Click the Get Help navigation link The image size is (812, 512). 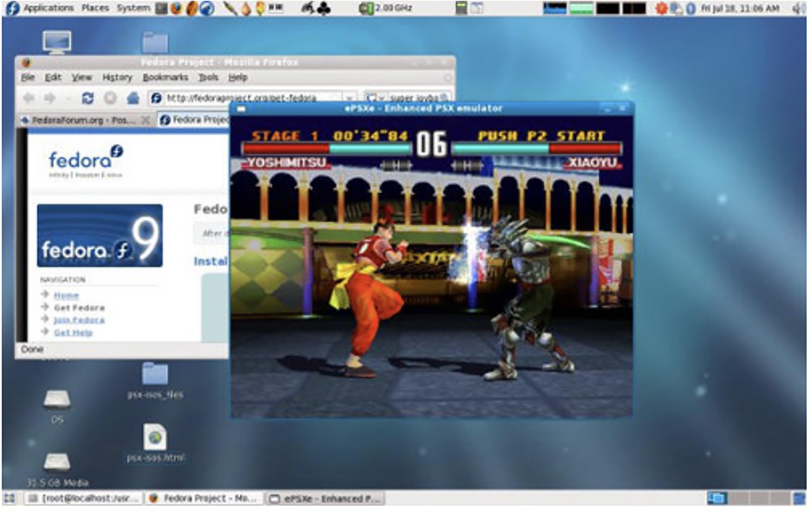point(73,333)
